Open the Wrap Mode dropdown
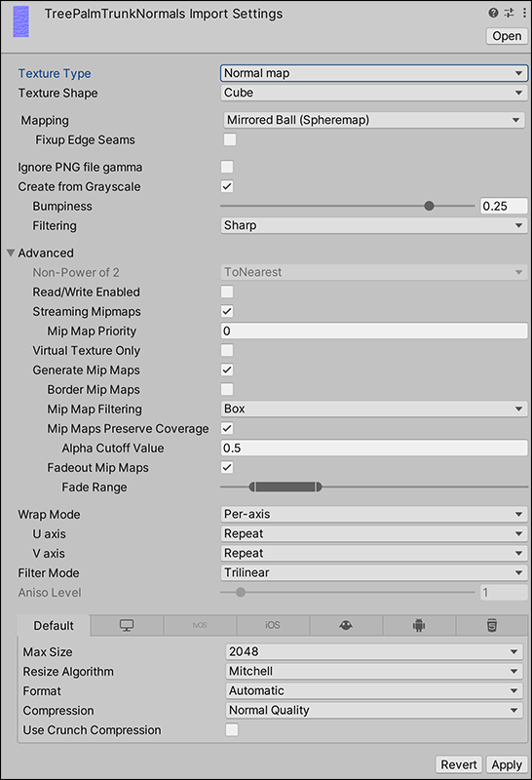The width and height of the screenshot is (532, 780). [x=374, y=514]
